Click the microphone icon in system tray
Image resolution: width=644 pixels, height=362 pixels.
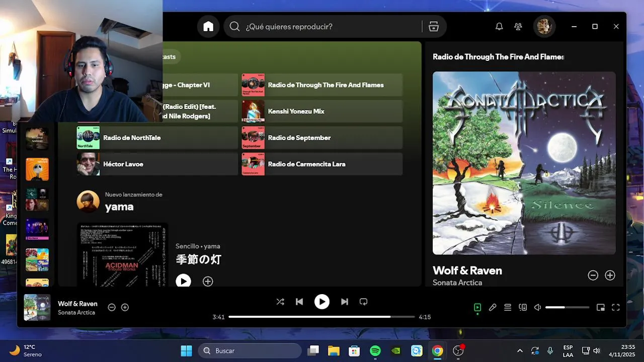point(550,350)
